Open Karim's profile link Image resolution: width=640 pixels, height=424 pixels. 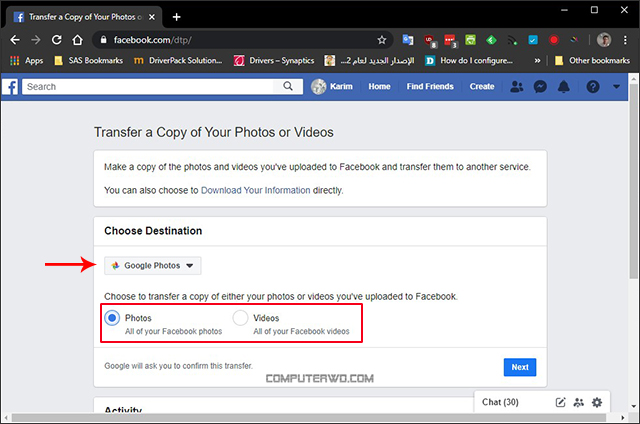pyautogui.click(x=332, y=87)
